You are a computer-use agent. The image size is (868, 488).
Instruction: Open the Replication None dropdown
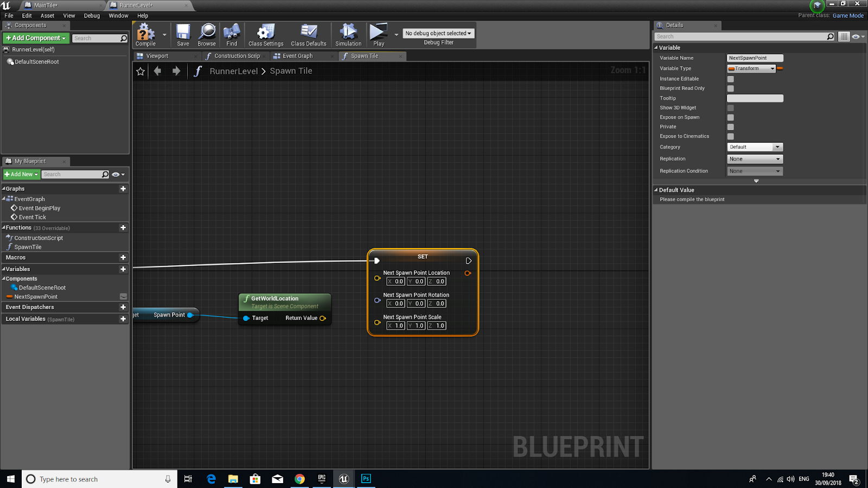point(755,159)
